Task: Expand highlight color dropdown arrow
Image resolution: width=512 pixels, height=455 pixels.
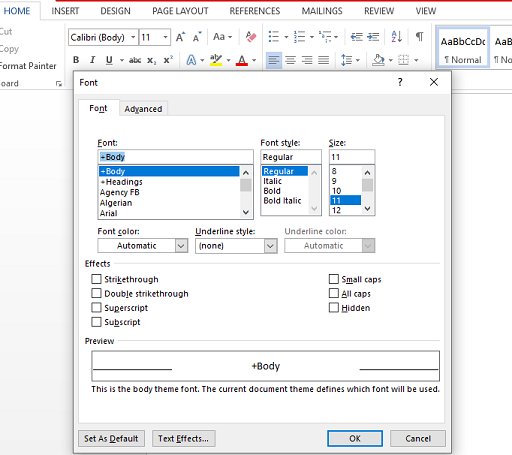Action: [x=229, y=60]
